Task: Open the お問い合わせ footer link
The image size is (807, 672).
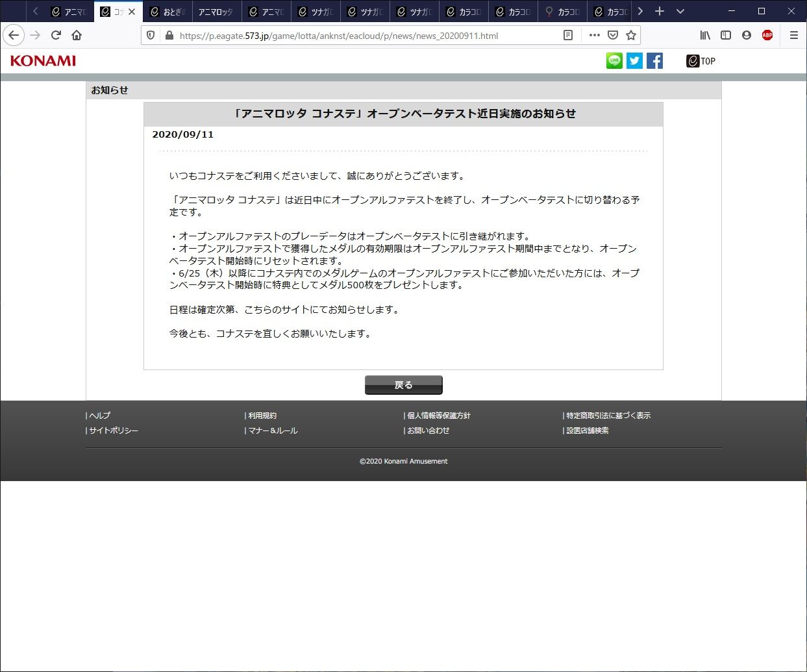Action: (428, 430)
